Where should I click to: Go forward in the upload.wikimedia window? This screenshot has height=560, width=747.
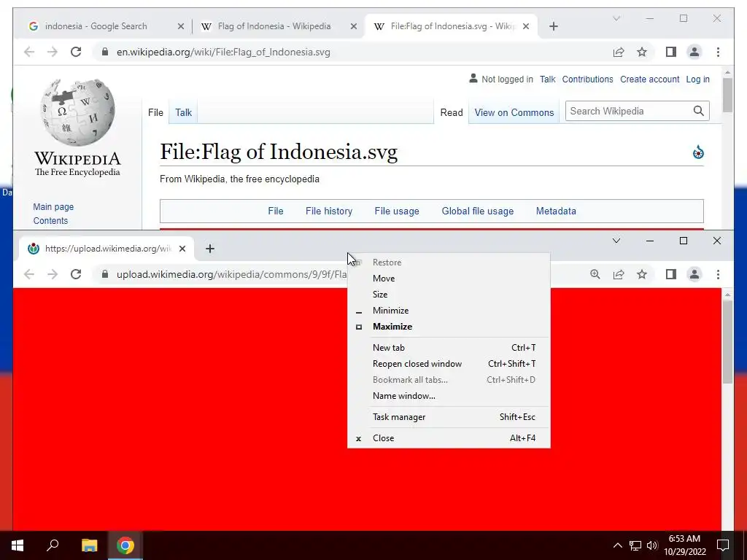(x=53, y=274)
